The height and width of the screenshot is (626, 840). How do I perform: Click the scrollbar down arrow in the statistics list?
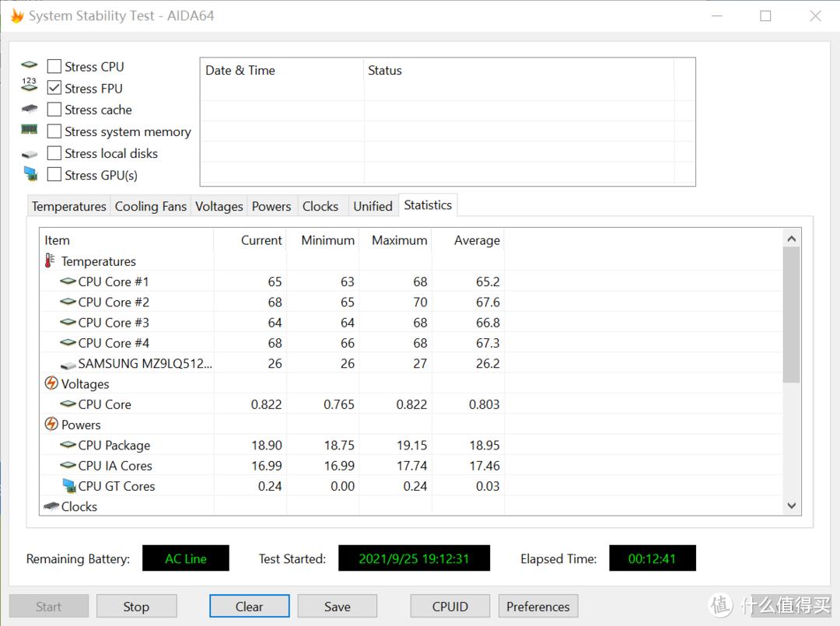(x=791, y=505)
